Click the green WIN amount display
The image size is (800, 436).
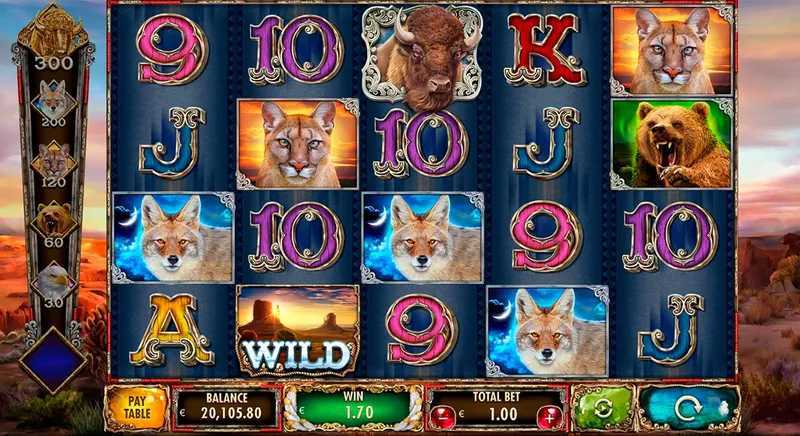tap(353, 408)
